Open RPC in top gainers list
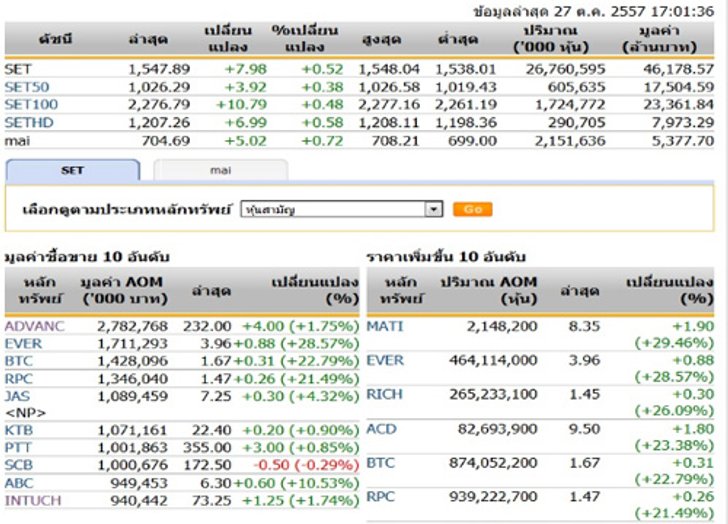Viewport: 728px width, 524px height. (380, 497)
